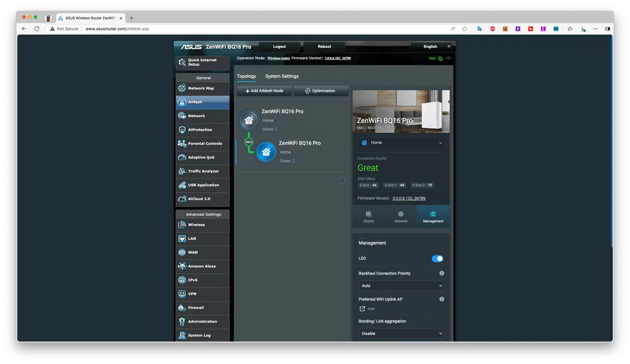The width and height of the screenshot is (630, 364).
Task: Select the Management sliders icon
Action: tap(433, 214)
